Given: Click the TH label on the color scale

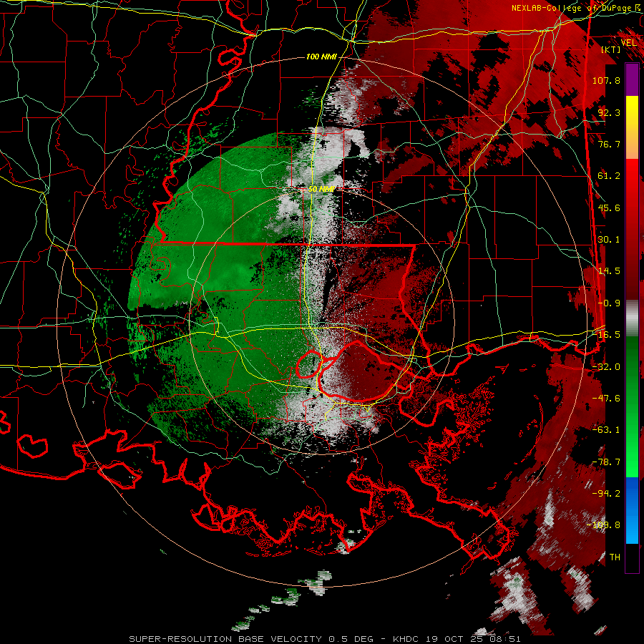Looking at the screenshot, I should click(x=615, y=557).
